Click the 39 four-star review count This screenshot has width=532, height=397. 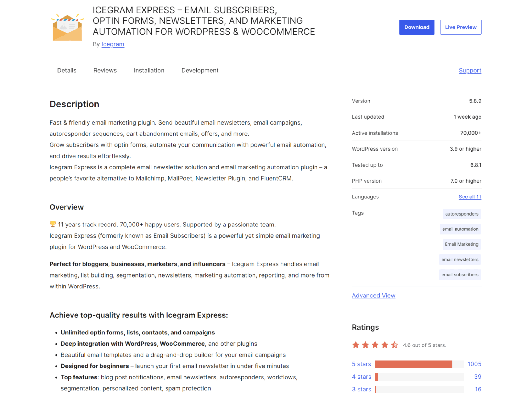(x=477, y=377)
